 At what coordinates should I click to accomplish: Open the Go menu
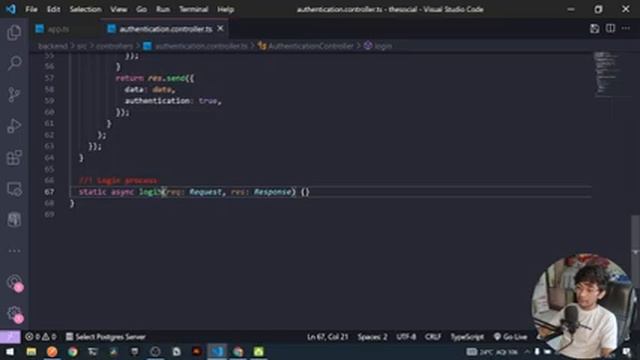pos(141,9)
